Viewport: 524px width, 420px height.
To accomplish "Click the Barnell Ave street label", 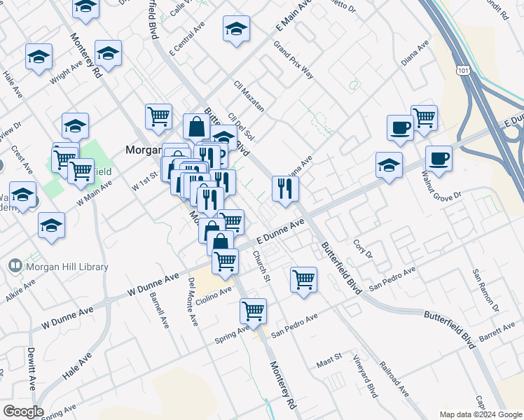I will click(160, 310).
